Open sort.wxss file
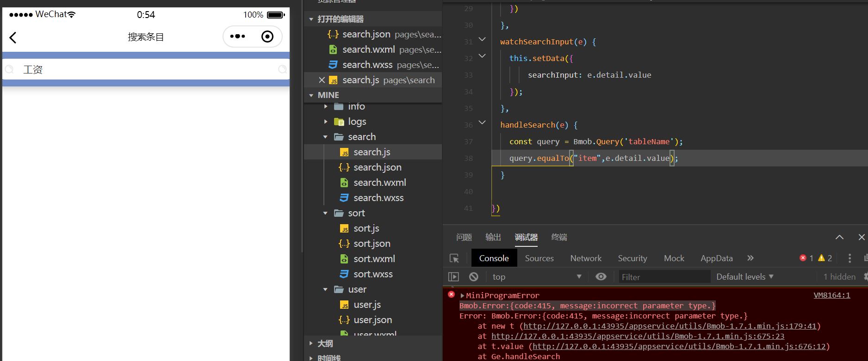Viewport: 868px width, 361px height. pos(373,274)
